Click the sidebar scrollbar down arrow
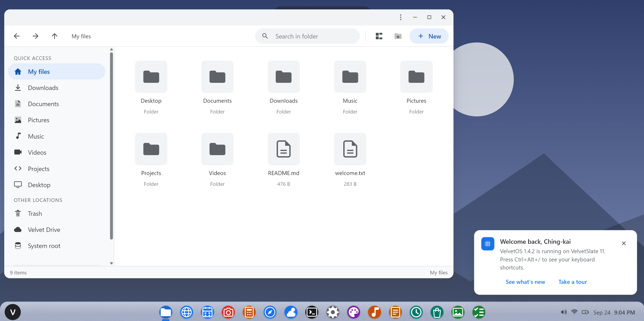 coord(112,263)
